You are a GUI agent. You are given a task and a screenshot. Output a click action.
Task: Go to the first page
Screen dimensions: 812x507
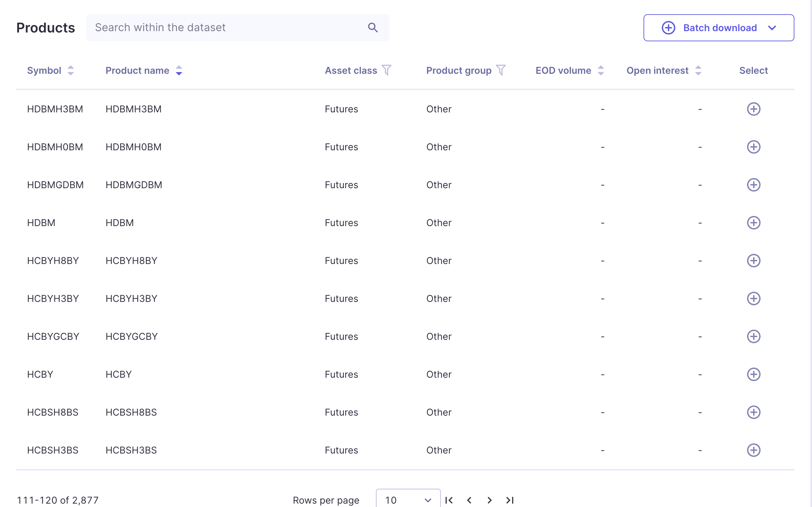449,500
